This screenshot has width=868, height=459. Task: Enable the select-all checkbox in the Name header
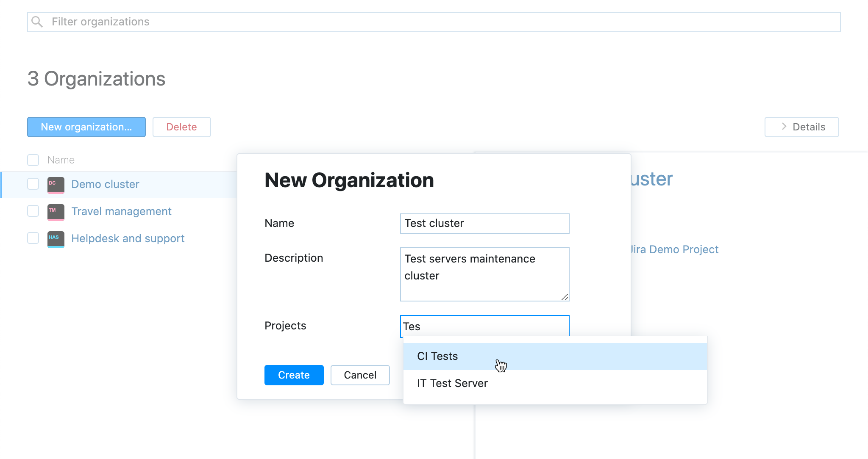coord(33,160)
